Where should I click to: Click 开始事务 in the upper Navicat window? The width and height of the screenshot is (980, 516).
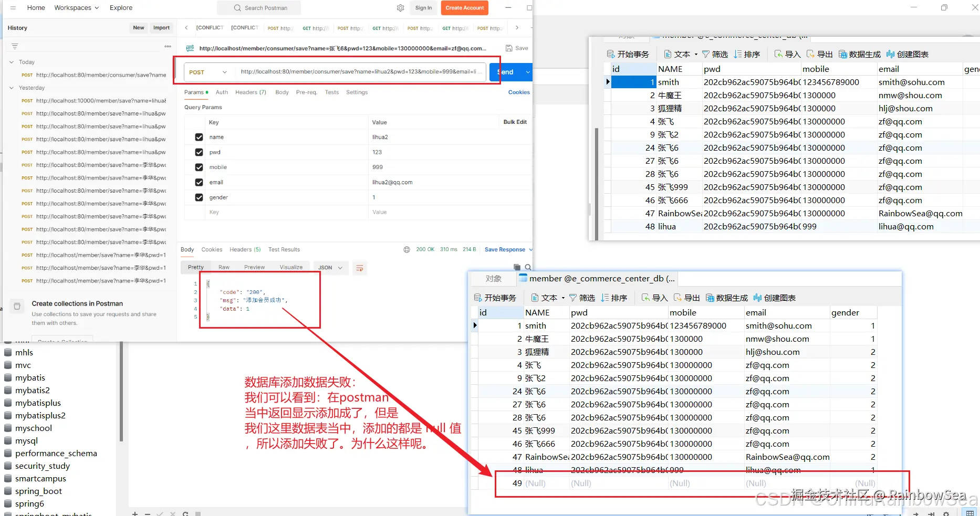pyautogui.click(x=628, y=54)
